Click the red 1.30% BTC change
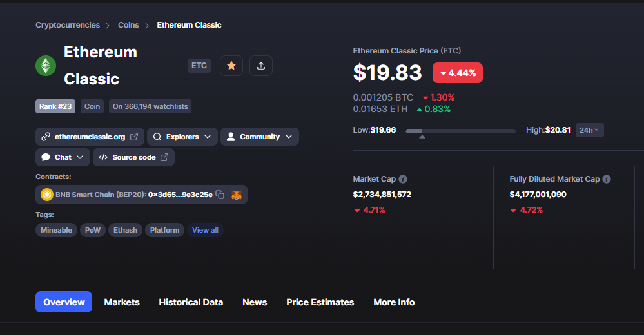This screenshot has width=644, height=335. (x=438, y=97)
